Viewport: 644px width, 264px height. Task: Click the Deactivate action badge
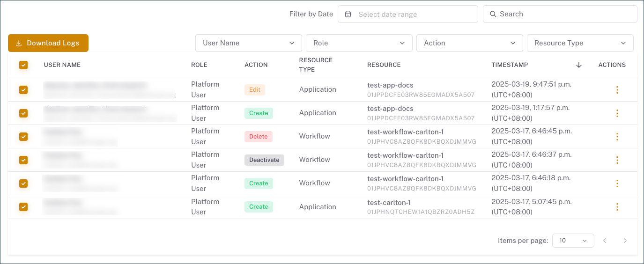[264, 160]
